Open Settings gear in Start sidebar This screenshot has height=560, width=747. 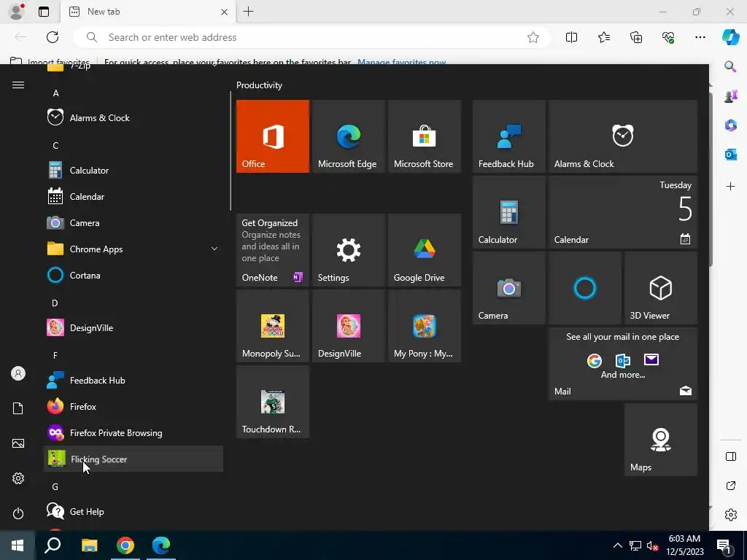(x=18, y=478)
